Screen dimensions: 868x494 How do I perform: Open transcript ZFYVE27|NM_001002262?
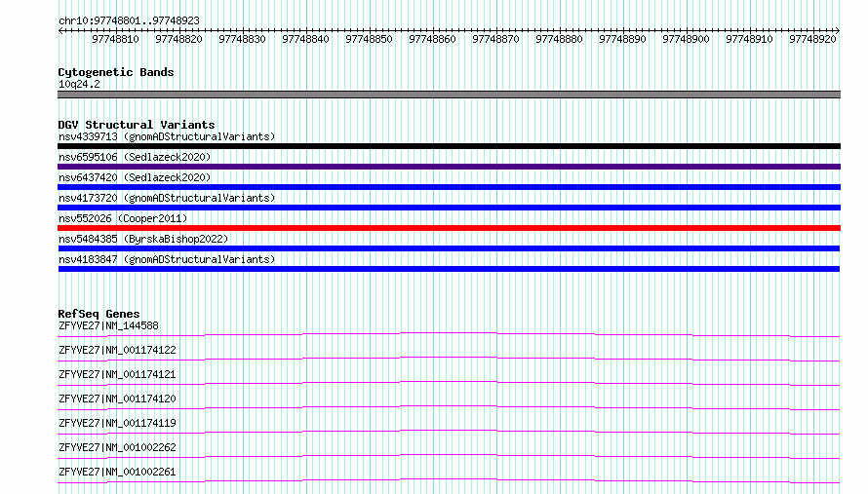117,447
